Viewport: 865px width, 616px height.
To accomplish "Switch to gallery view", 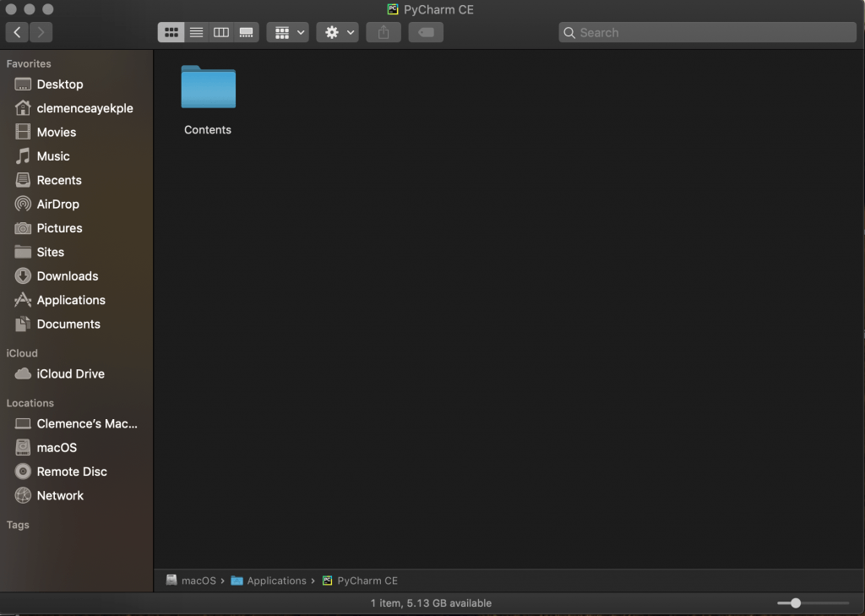I will pos(246,31).
